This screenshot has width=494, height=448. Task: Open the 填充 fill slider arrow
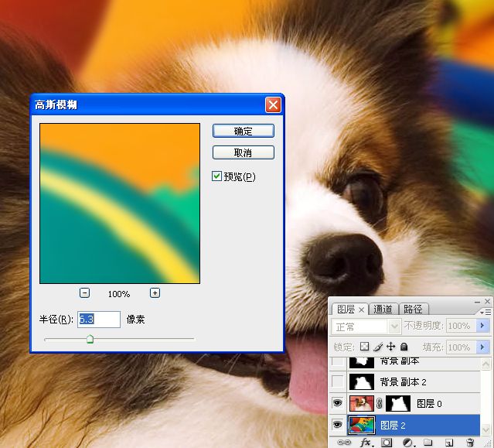[x=482, y=347]
